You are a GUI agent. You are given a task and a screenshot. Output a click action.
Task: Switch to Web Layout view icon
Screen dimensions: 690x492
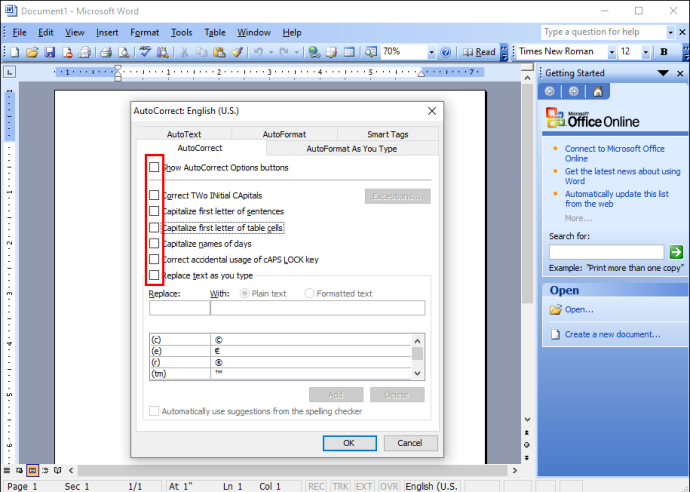tap(19, 470)
